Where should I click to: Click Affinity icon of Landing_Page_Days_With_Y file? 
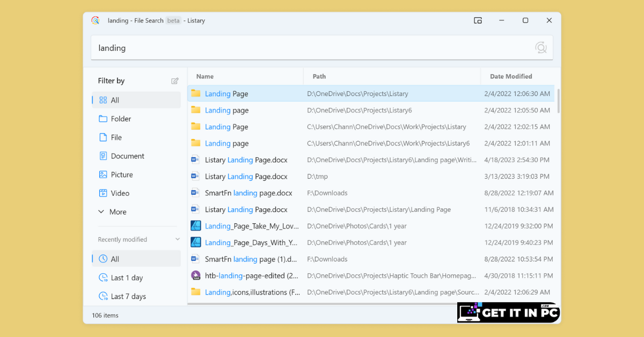pyautogui.click(x=196, y=243)
